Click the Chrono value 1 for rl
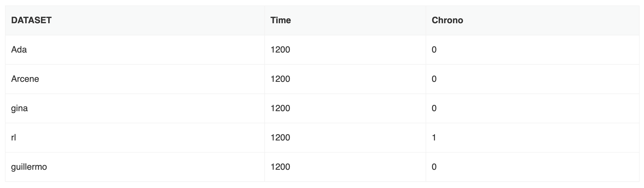644x188 pixels. tap(434, 137)
